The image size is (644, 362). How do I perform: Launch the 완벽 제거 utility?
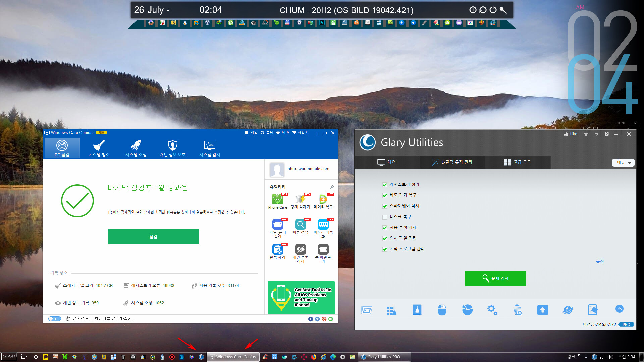tap(277, 252)
